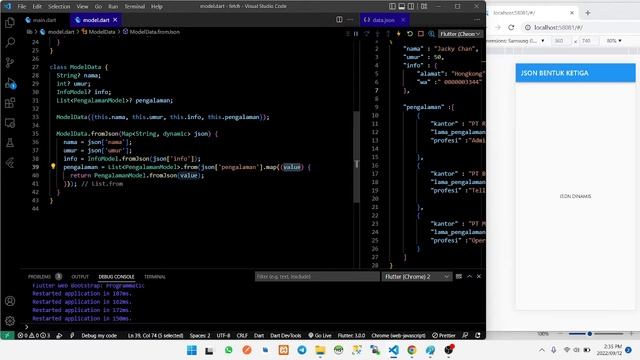Screen dimensions: 640x360
Task: Open the widget inspector magnifier icon
Action: (431, 34)
